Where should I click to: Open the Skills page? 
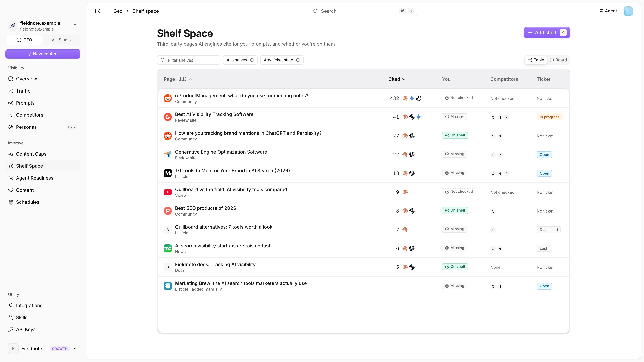pos(43,318)
